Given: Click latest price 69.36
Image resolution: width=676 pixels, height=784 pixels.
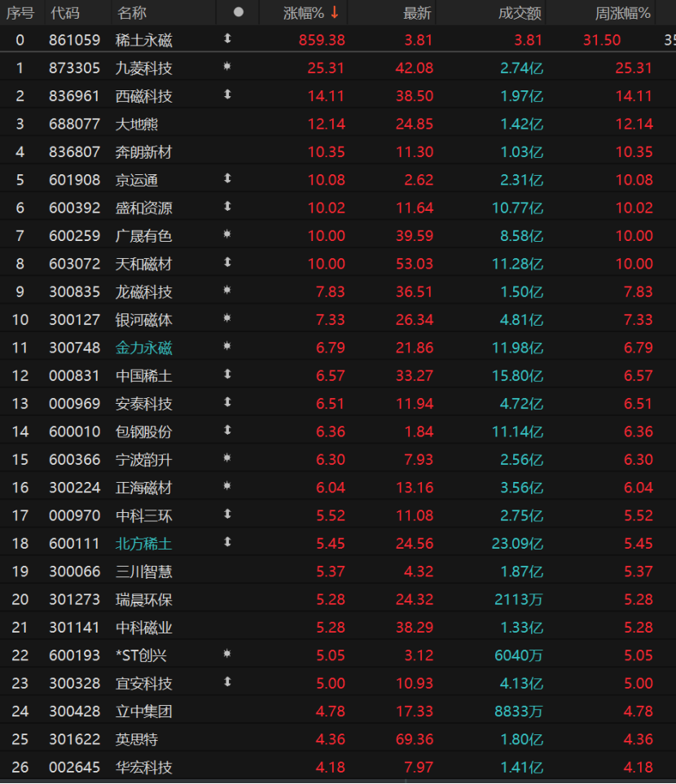Looking at the screenshot, I should coord(415,740).
